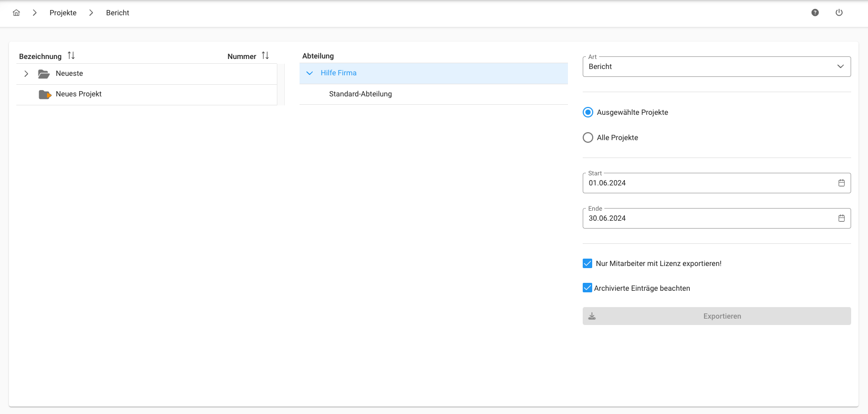
Task: Click the download icon on Exportieren
Action: pos(592,316)
